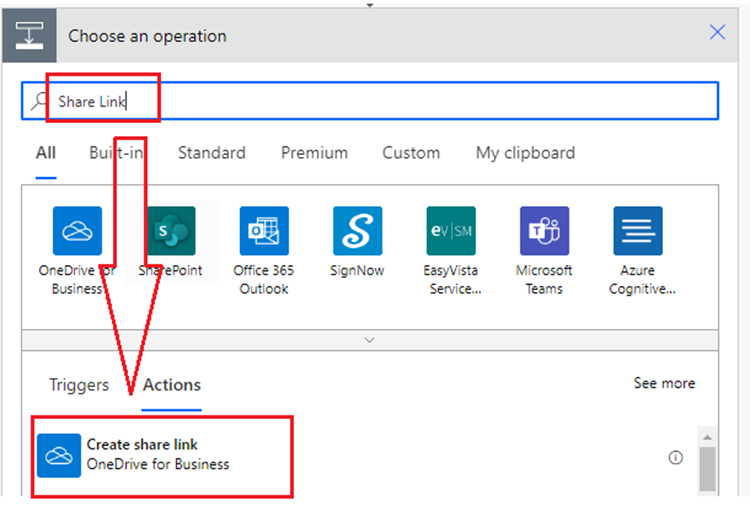
Task: Open the EasyVista Service connector
Action: click(x=451, y=231)
